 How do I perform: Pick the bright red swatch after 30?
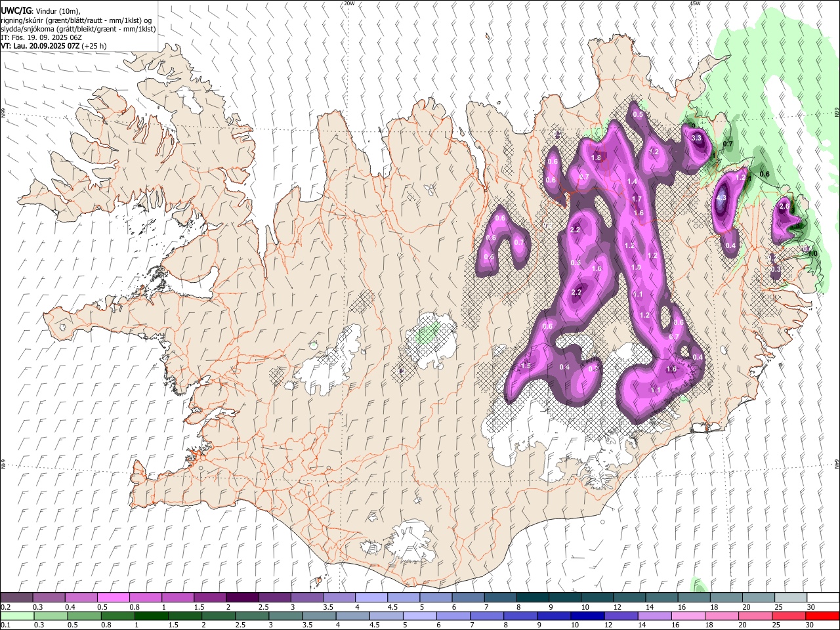click(822, 616)
